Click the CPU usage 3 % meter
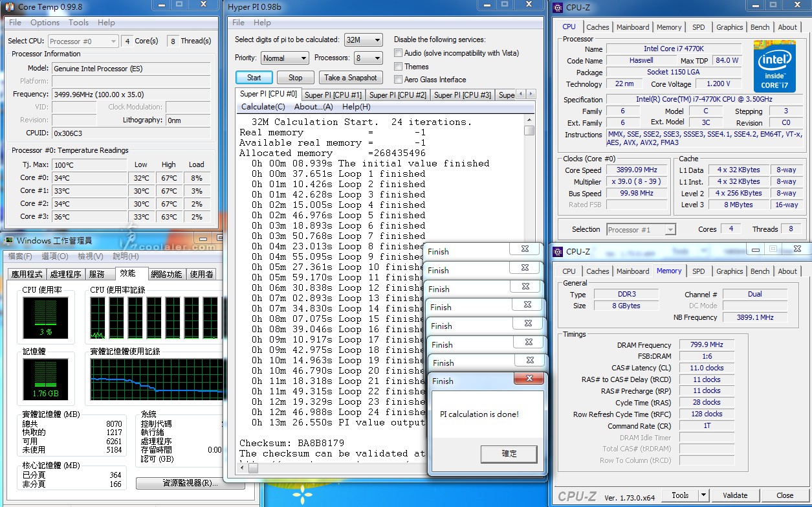 pyautogui.click(x=45, y=319)
